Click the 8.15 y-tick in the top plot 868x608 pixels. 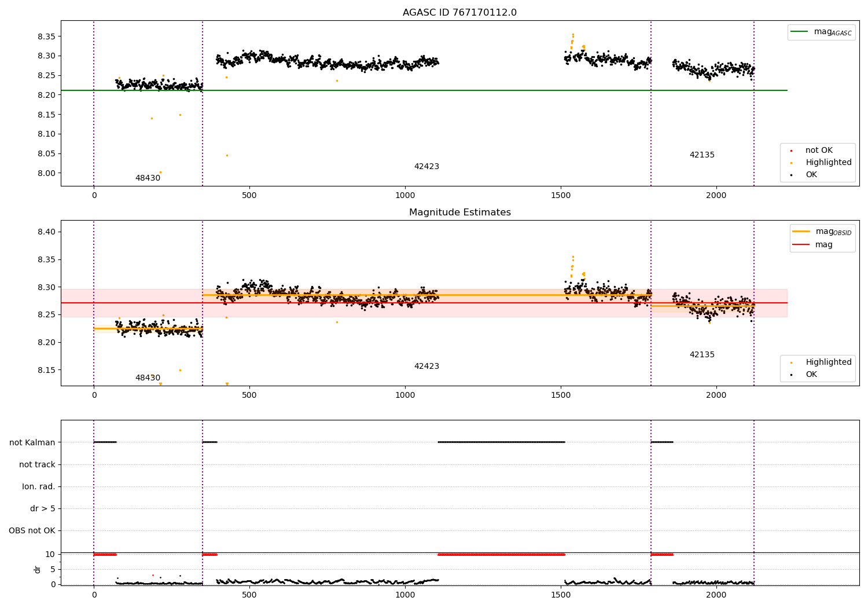pos(46,115)
